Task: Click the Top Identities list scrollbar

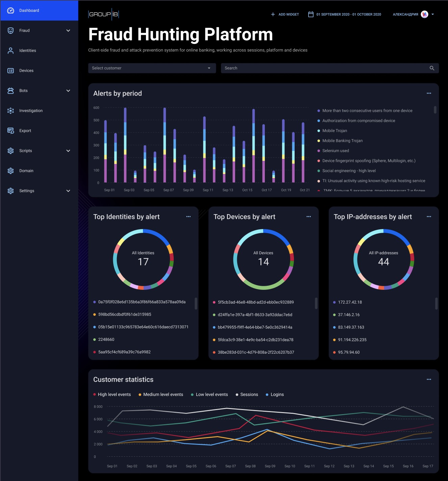Action: 196,303
